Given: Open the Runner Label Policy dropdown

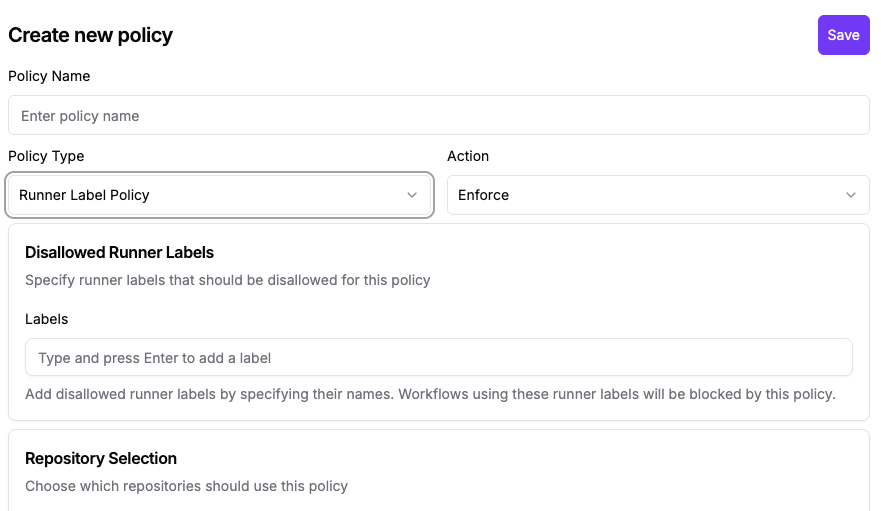Looking at the screenshot, I should (x=220, y=195).
